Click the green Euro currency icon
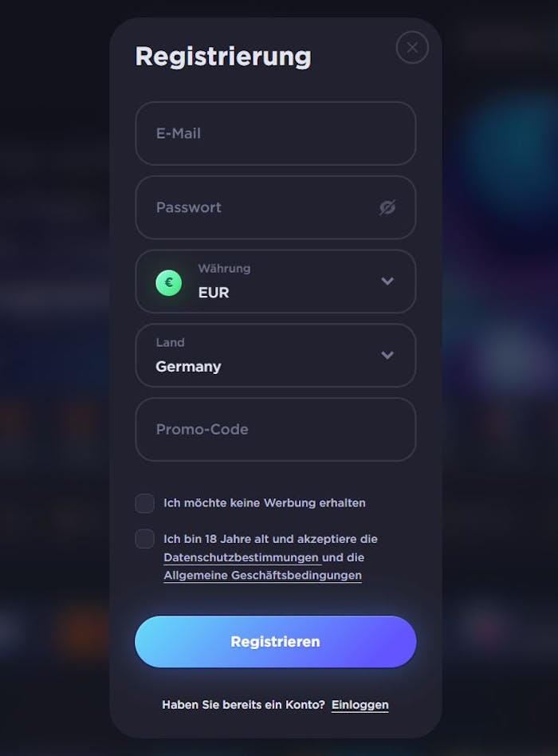Image resolution: width=558 pixels, height=756 pixels. (168, 282)
